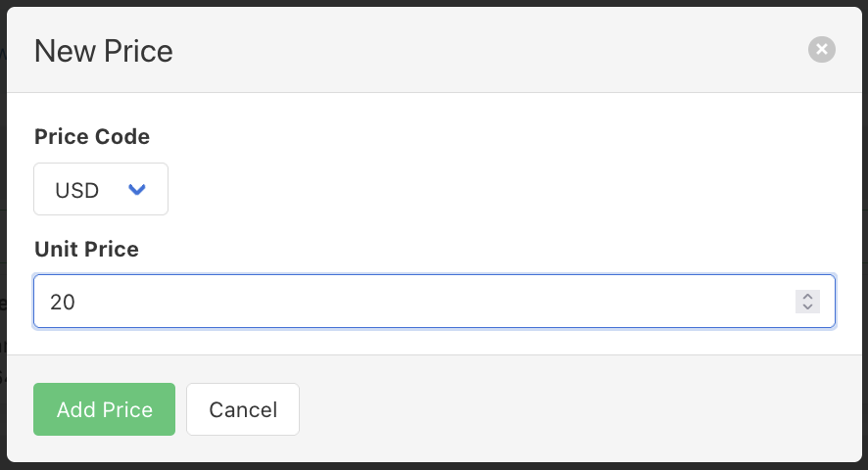
Task: Open the Price Code dropdown
Action: (x=101, y=189)
